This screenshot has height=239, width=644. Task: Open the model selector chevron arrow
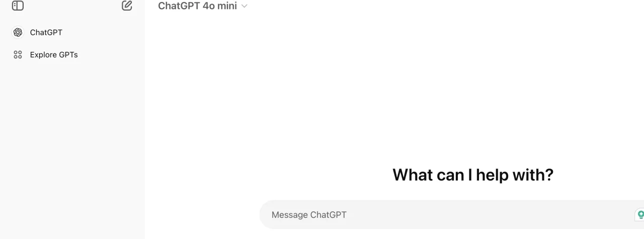click(x=245, y=6)
